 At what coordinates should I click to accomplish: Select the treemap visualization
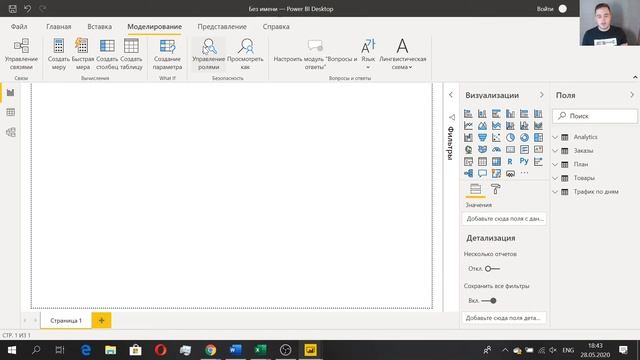point(538,138)
